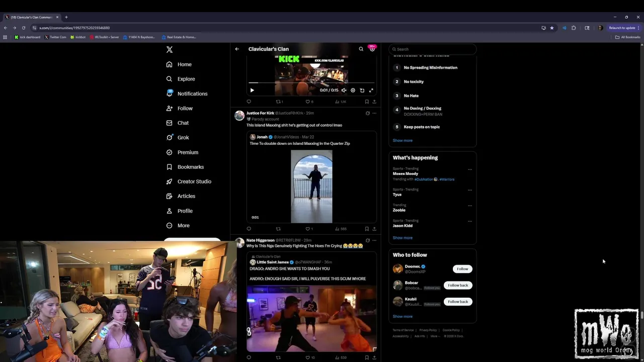This screenshot has width=644, height=362.
Task: Open search icon in Clavicular's Clan header
Action: (361, 49)
